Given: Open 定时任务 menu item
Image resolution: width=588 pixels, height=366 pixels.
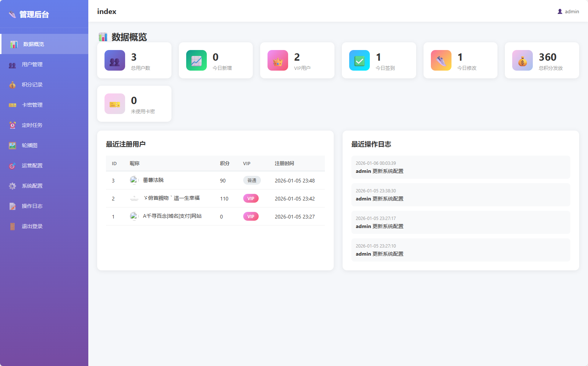Looking at the screenshot, I should 44,125.
